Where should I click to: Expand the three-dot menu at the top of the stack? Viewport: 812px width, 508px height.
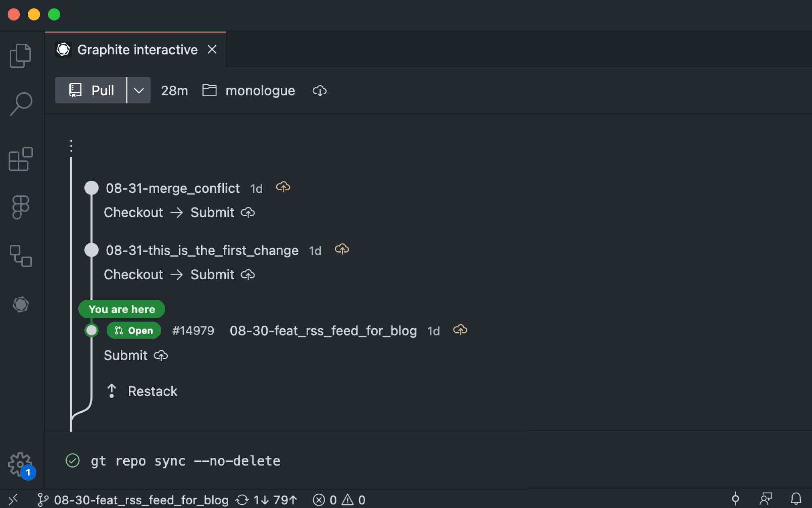[x=72, y=145]
